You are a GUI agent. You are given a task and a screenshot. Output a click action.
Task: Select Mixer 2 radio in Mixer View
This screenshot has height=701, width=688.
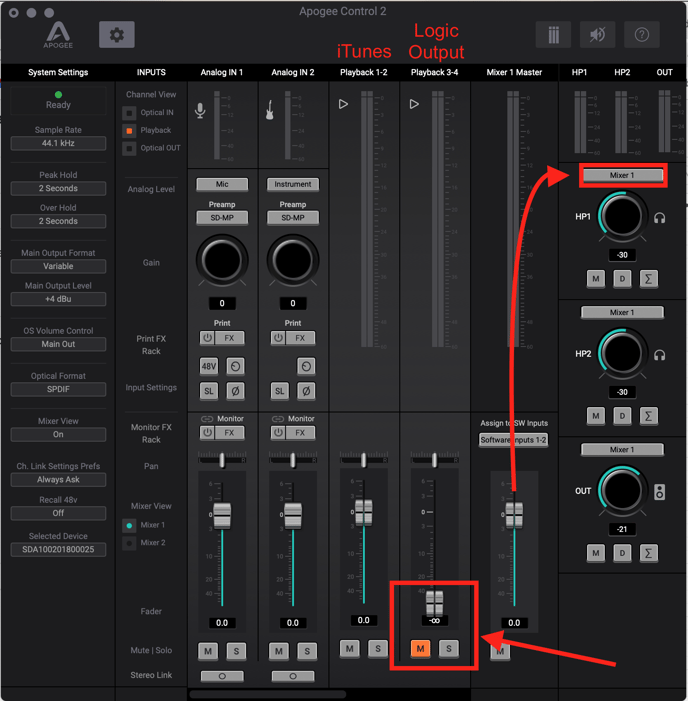[x=129, y=543]
